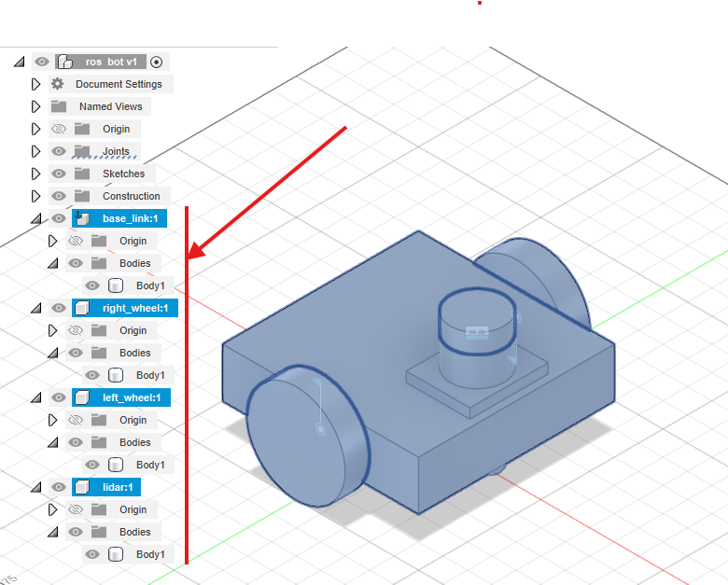The image size is (728, 585).
Task: Click the left_wheel:1 component icon
Action: point(82,397)
